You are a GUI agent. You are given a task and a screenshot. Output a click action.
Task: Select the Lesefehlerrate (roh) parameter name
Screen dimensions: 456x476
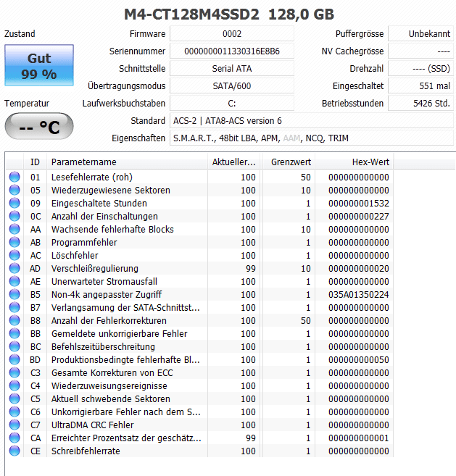coord(92,177)
